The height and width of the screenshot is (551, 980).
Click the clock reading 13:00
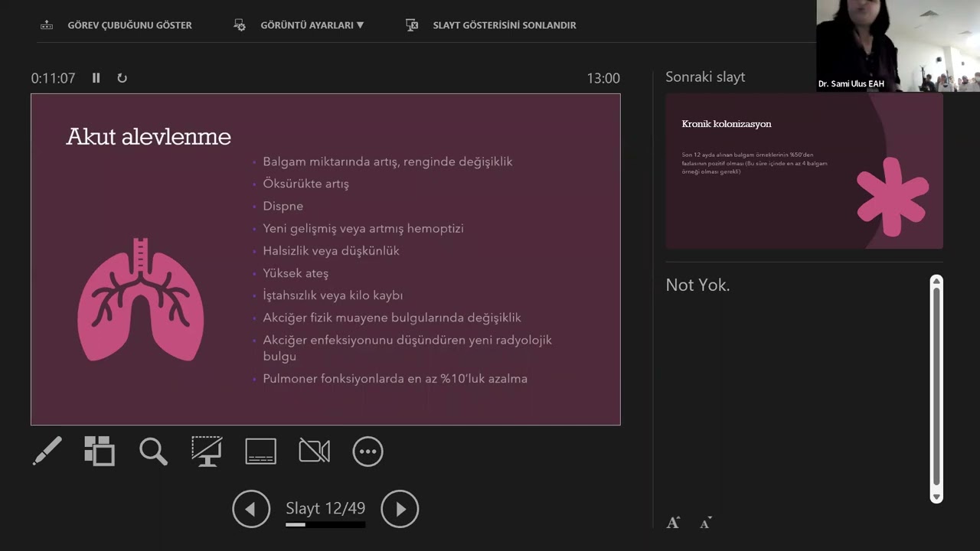(x=603, y=78)
